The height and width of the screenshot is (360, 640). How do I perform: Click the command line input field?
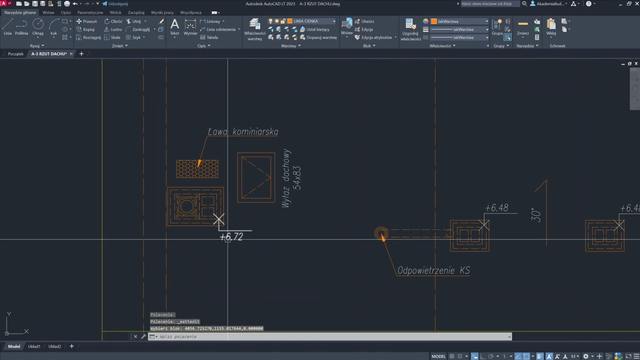pyautogui.click(x=329, y=337)
